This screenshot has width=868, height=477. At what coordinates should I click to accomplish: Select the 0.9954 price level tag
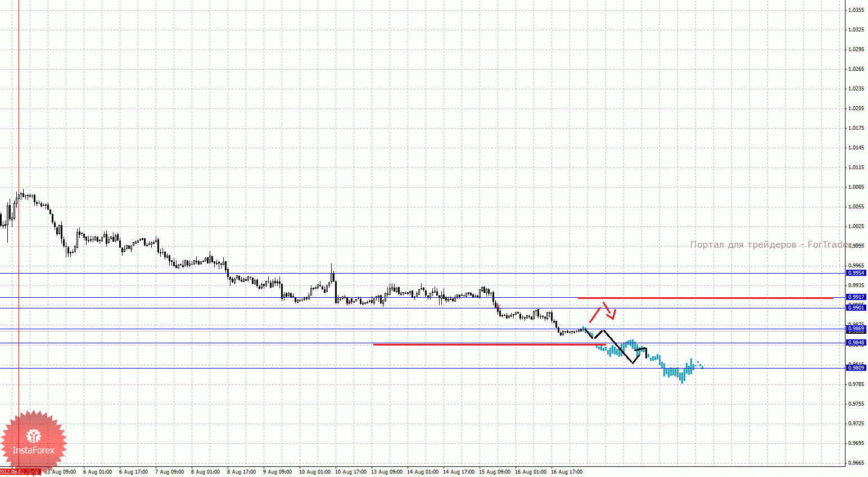[856, 273]
